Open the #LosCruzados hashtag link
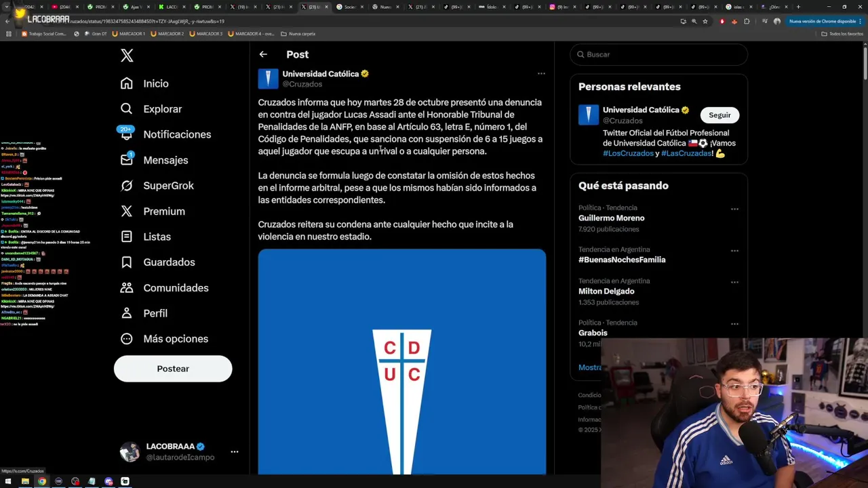This screenshot has height=488, width=868. (x=628, y=153)
